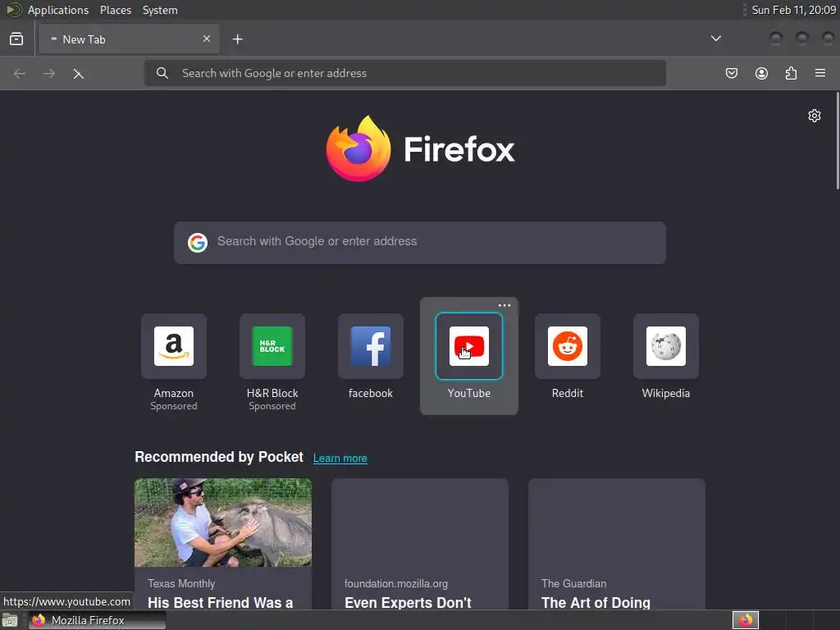This screenshot has height=630, width=840.
Task: Open 'The Art of Doing' headline
Action: (596, 603)
